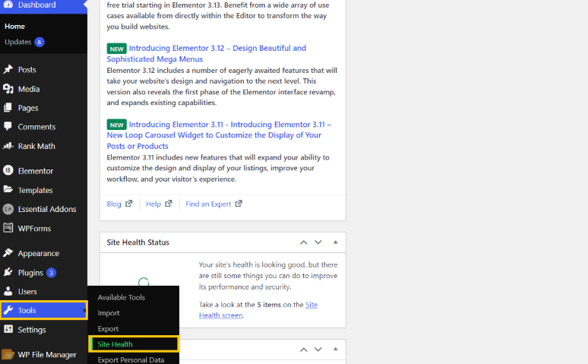Click the Posts pin icon in sidebar
588x364 pixels.
click(x=8, y=70)
